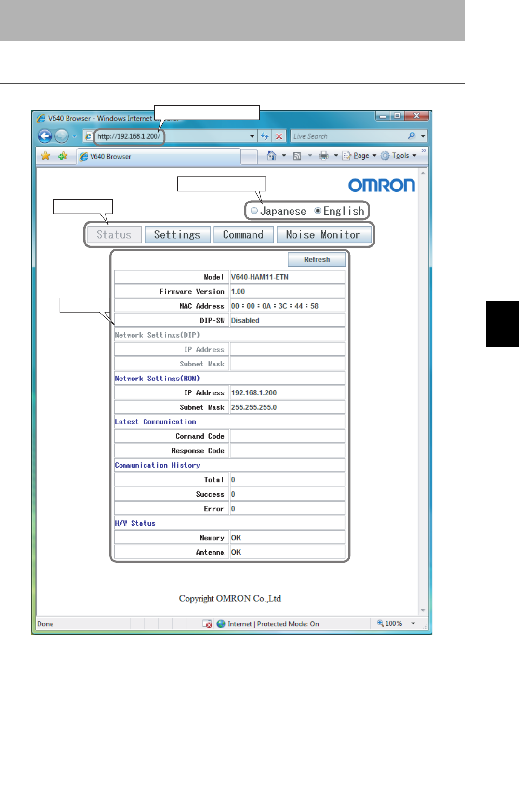Click the OMRON logo
The width and height of the screenshot is (519, 812).
pyautogui.click(x=382, y=185)
